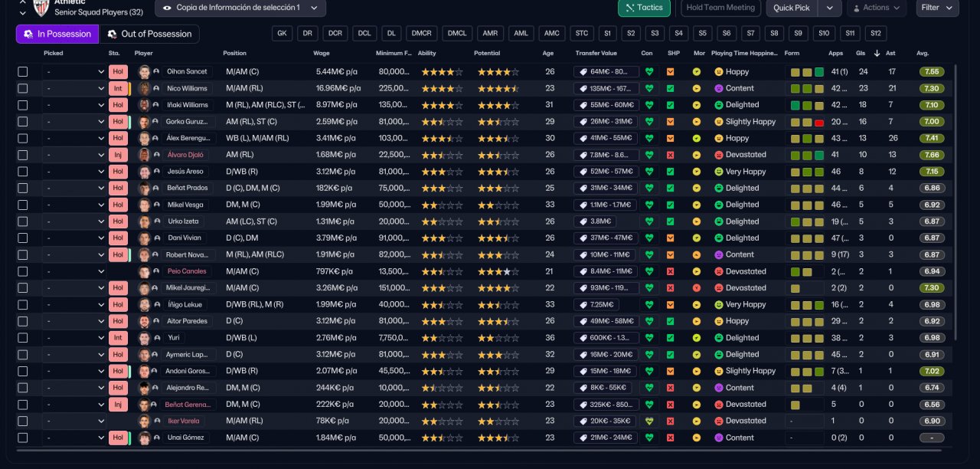Open the Picked dropdown for Oihan Sancet
The width and height of the screenshot is (980, 469).
tap(74, 72)
